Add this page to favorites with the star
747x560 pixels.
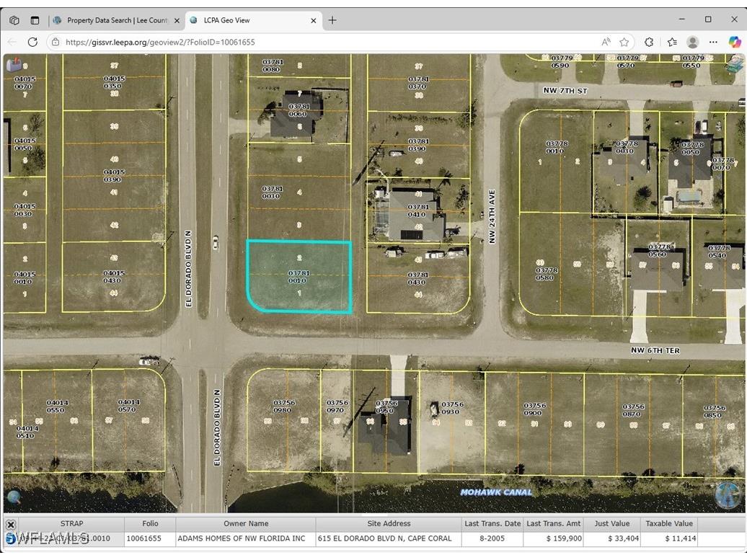tap(624, 42)
